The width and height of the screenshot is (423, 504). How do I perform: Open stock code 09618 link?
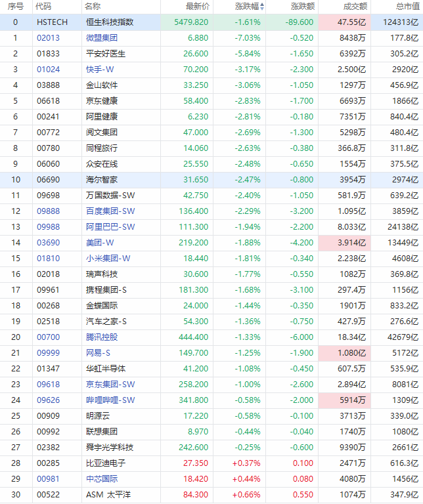coord(48,385)
